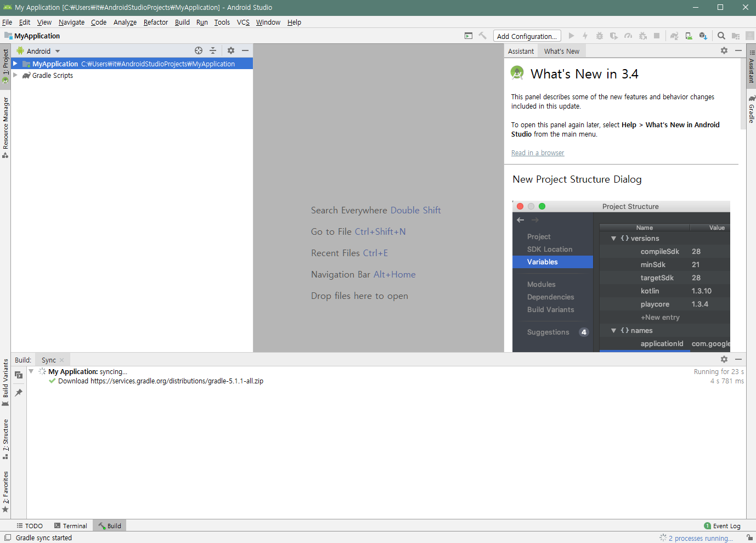Expand the Gradle Scripts tree node
756x543 pixels.
click(15, 75)
